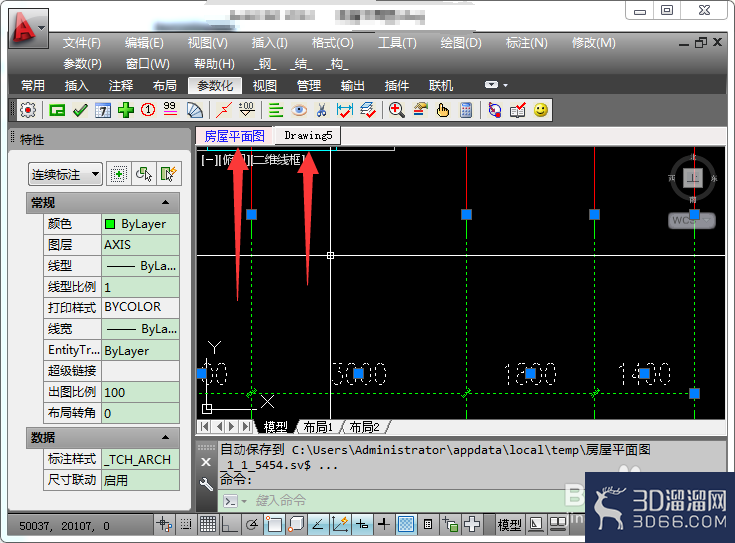Click the wrench customize icon by command line
Viewport: 735px width, 543px height.
point(206,483)
